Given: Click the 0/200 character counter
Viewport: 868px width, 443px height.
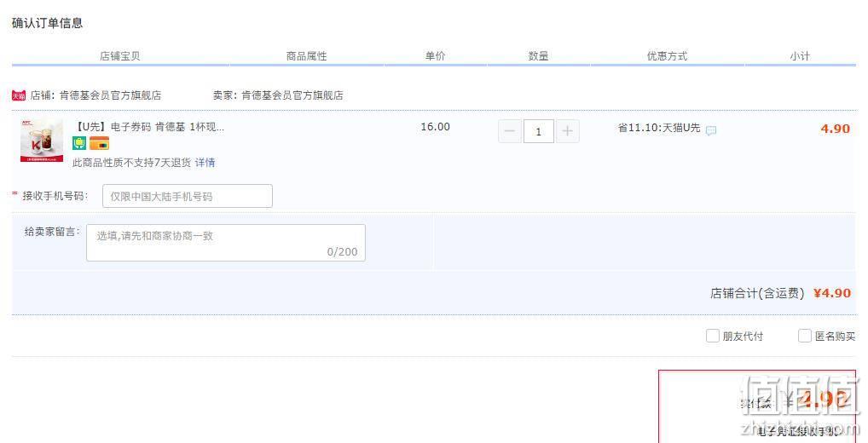Looking at the screenshot, I should click(x=342, y=251).
